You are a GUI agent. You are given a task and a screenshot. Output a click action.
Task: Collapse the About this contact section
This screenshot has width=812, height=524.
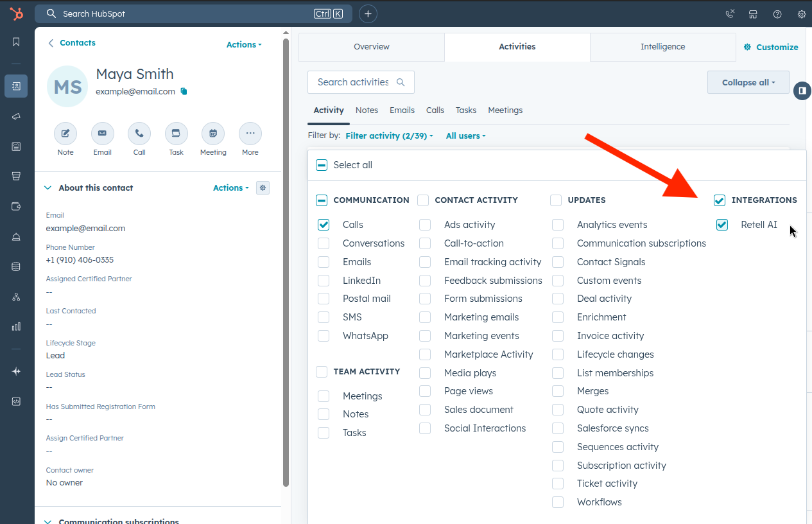48,188
